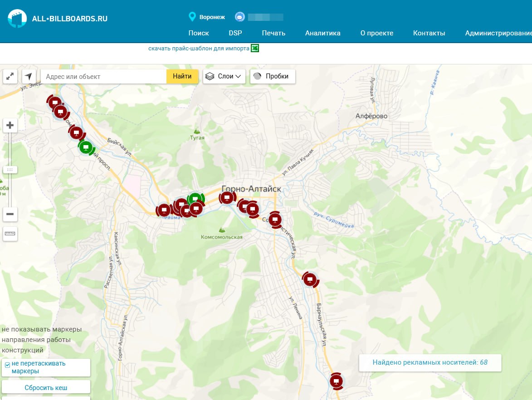Select the map ruler measurement tool
This screenshot has width=532, height=400.
[10, 234]
